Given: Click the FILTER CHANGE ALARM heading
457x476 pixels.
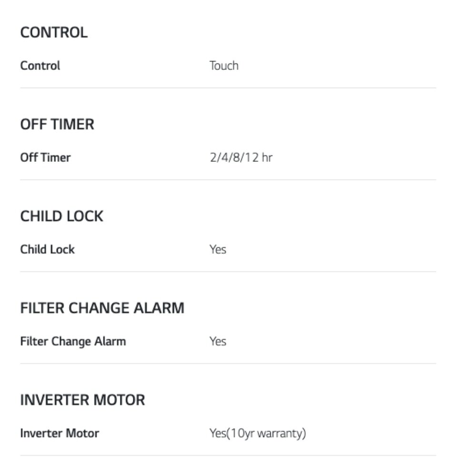Looking at the screenshot, I should 102,308.
